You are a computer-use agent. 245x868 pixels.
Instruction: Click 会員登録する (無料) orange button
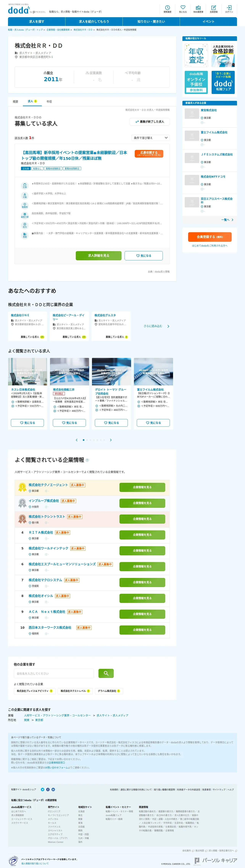pos(210,237)
